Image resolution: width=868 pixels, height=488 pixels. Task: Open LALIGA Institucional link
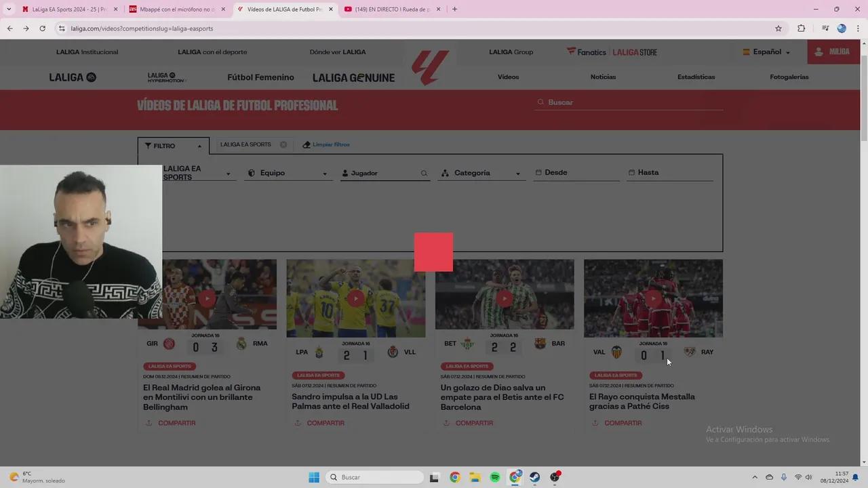pos(87,52)
